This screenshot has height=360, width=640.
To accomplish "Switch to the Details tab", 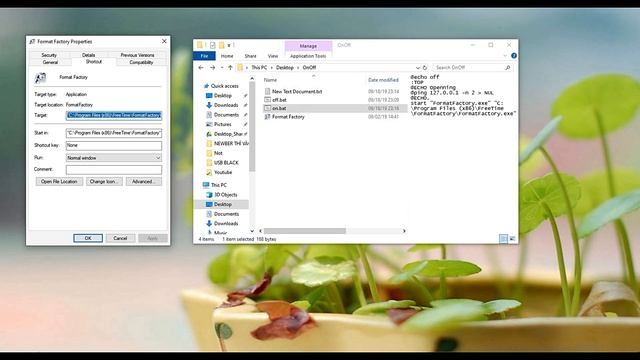I will 89,55.
